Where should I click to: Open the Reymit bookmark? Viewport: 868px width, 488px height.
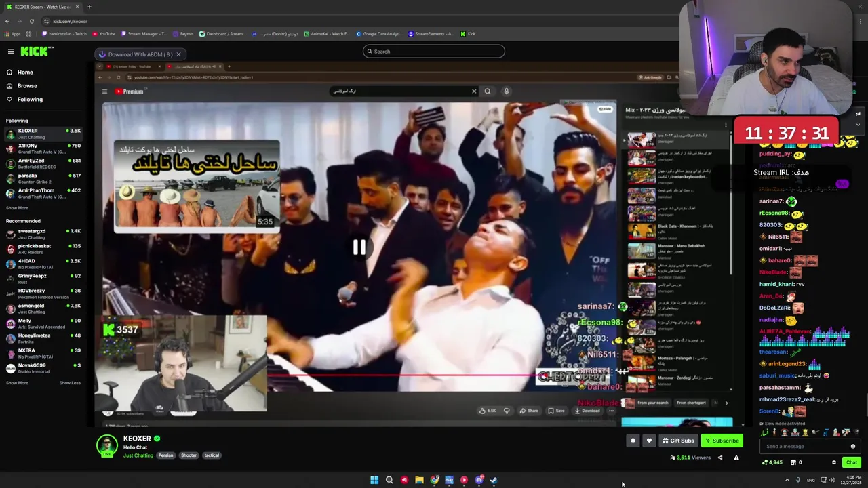pyautogui.click(x=183, y=34)
